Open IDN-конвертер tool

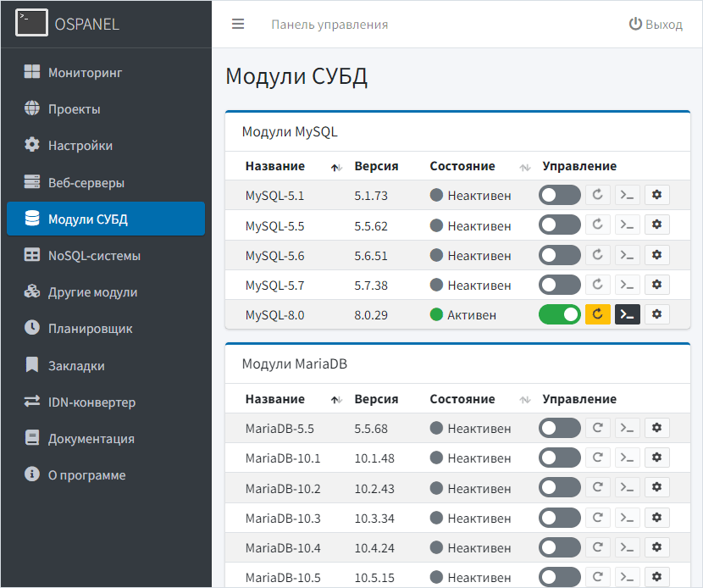tap(106, 402)
